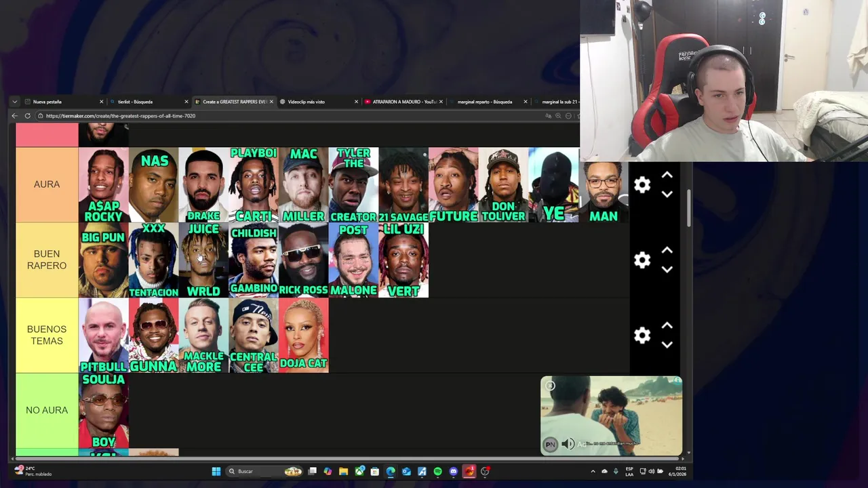Click the BUEN RAPERO tier label
This screenshot has width=868, height=488.
pyautogui.click(x=47, y=260)
